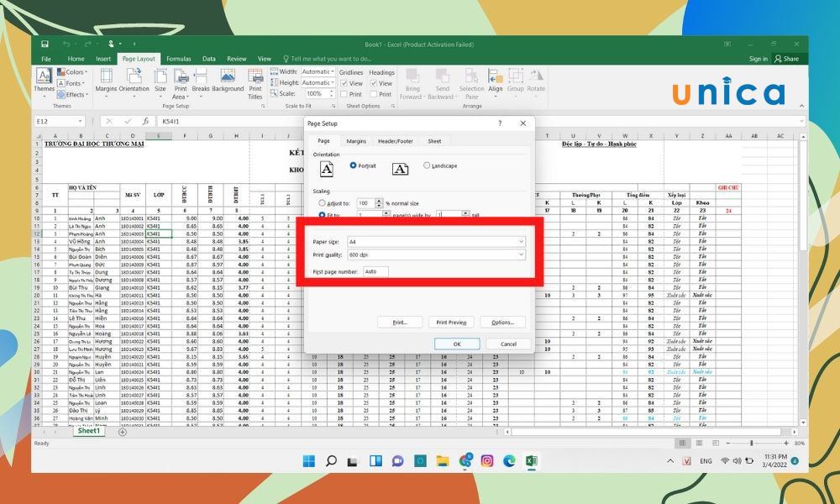
Task: Open the Themes gallery icon
Action: [x=44, y=76]
